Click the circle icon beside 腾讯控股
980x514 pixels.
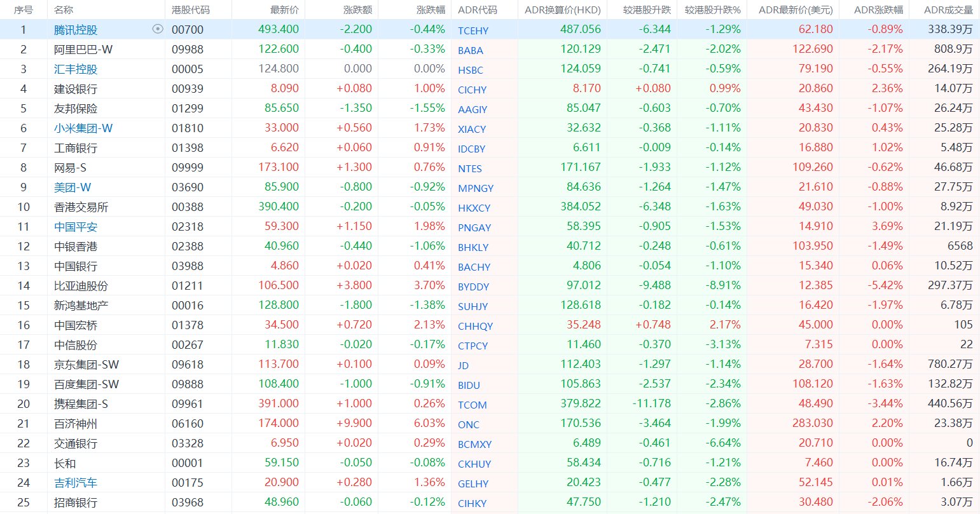[x=158, y=29]
